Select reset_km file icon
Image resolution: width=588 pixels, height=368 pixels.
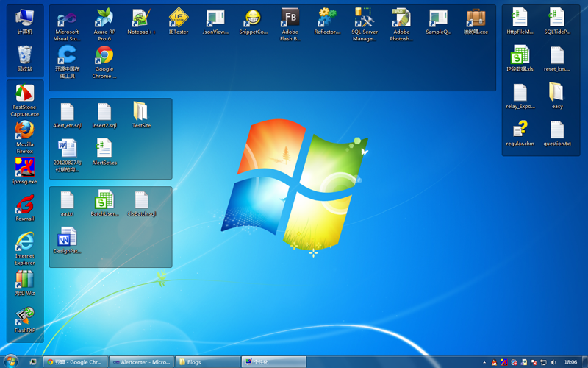pyautogui.click(x=557, y=59)
